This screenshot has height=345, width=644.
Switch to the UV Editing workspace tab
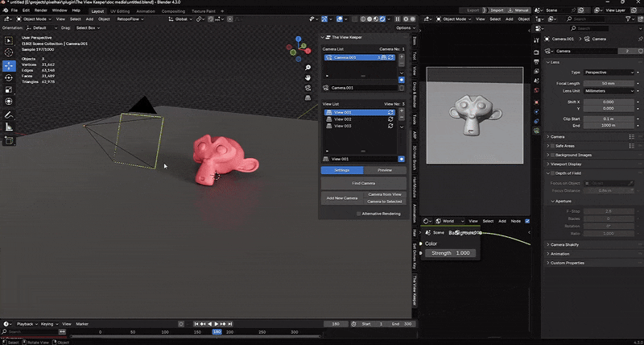pos(119,11)
